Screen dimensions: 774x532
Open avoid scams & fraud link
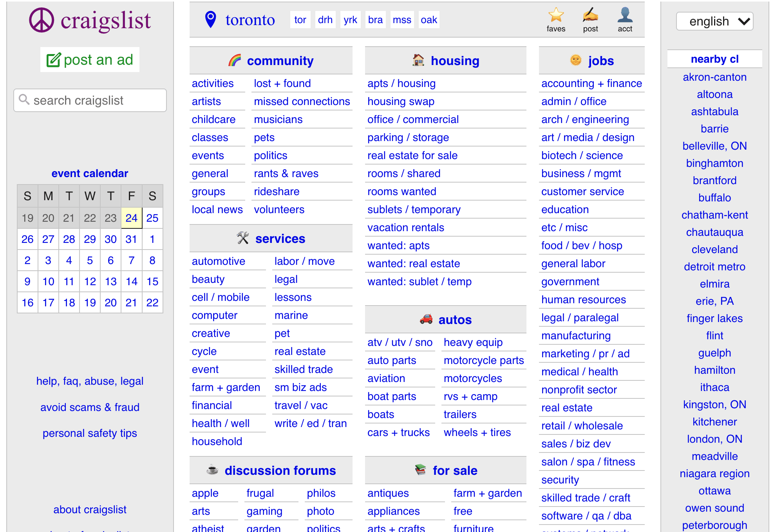(90, 407)
